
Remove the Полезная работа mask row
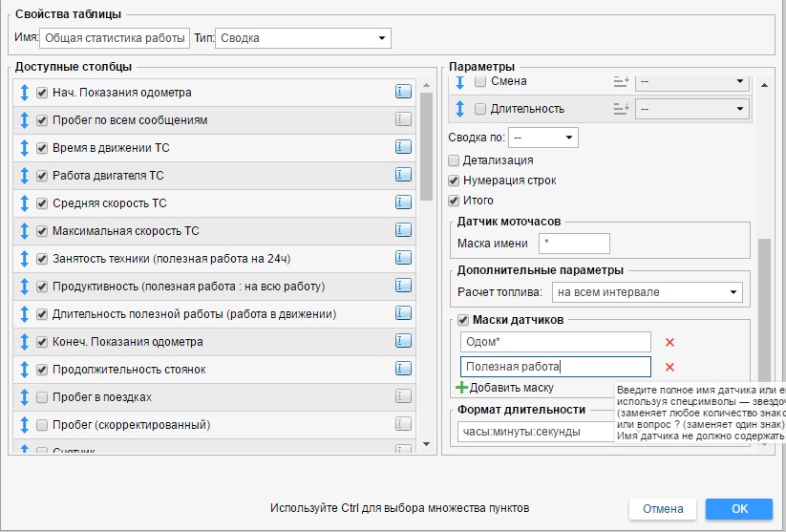pos(669,368)
